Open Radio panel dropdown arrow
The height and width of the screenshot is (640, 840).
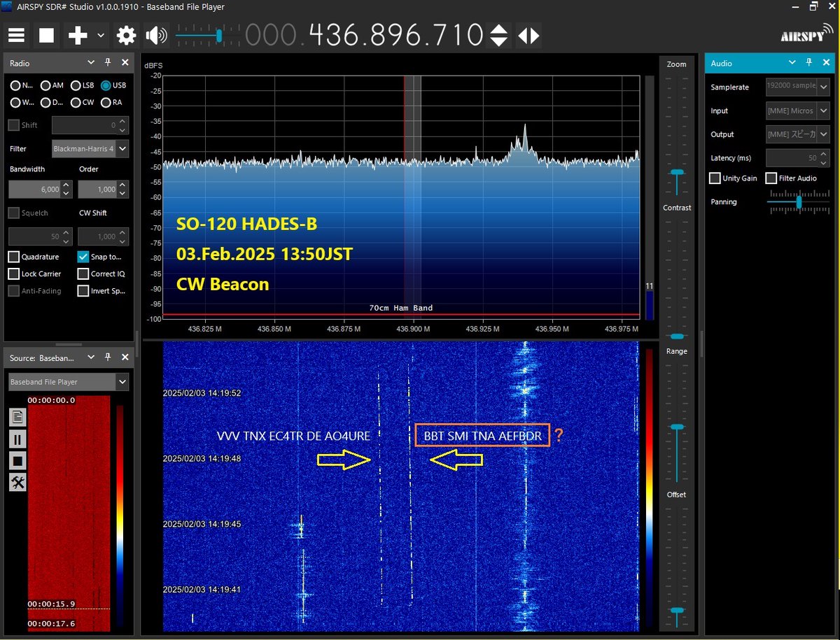pyautogui.click(x=90, y=62)
